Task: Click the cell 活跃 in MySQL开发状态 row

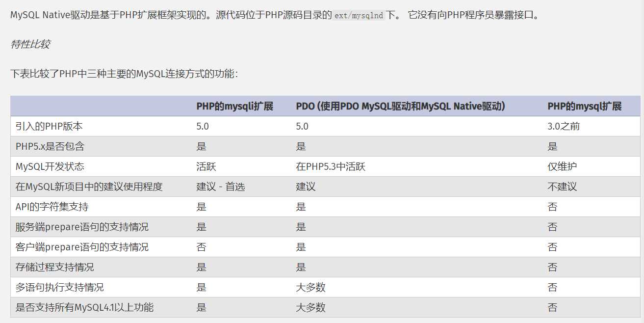Action: coord(206,166)
